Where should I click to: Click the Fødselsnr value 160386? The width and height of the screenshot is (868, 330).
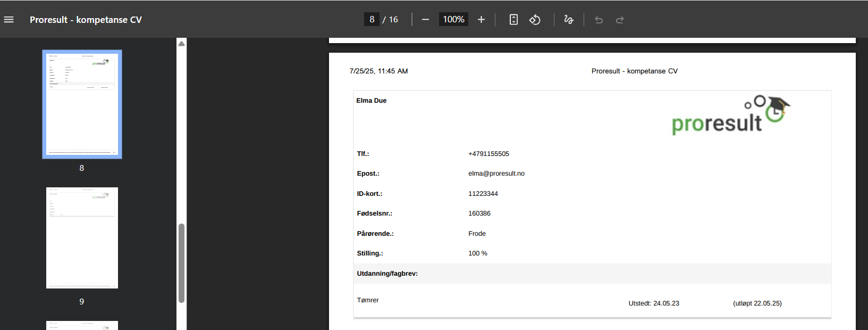pos(479,213)
